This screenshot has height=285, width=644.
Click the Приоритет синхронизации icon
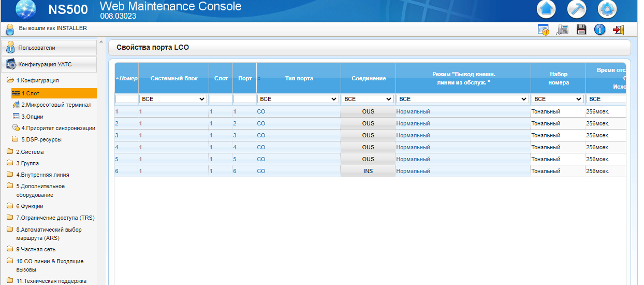click(16, 128)
